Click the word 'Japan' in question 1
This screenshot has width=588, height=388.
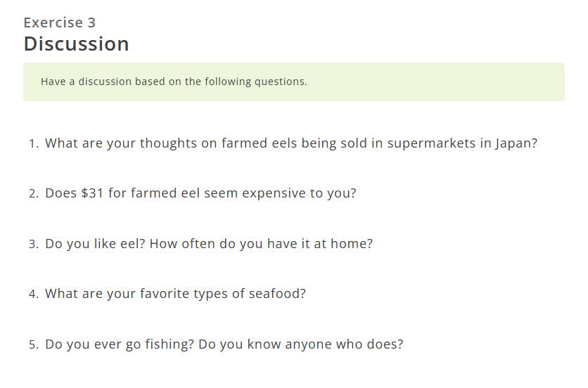(x=513, y=143)
